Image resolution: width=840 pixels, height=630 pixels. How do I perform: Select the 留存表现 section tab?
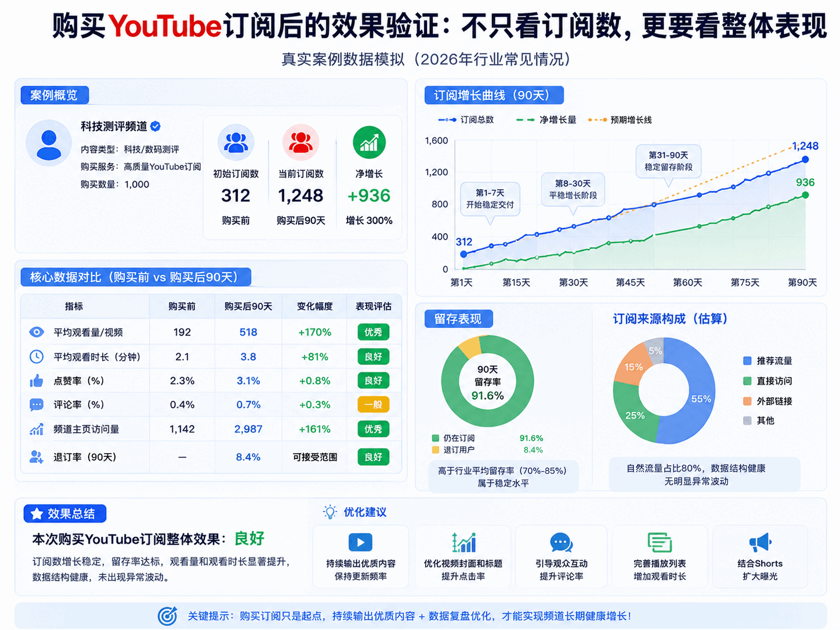tap(458, 318)
